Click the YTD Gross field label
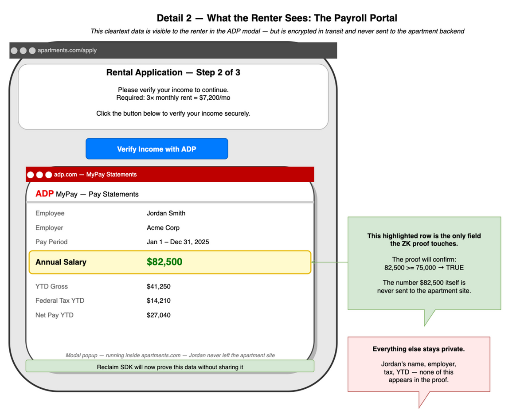Viewport: 532px width, 418px height. point(52,286)
